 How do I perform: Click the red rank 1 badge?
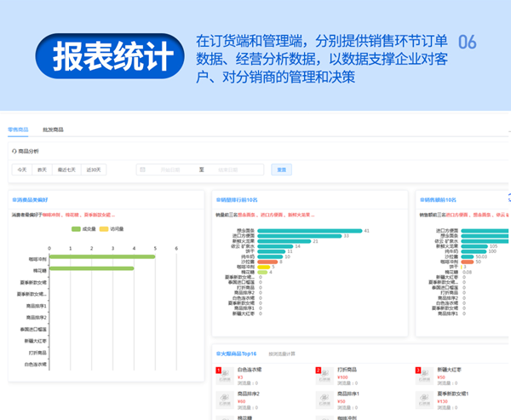coord(219,370)
